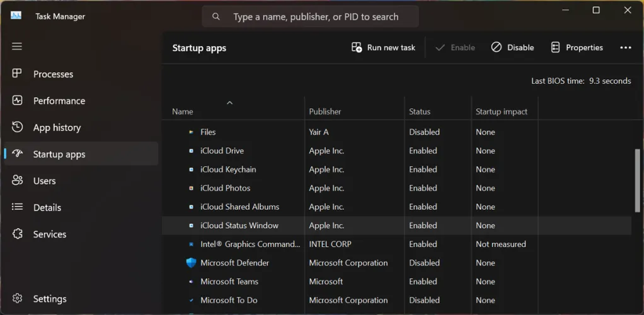Open Performance graph icon in sidebar
This screenshot has width=644, height=315.
coord(18,101)
